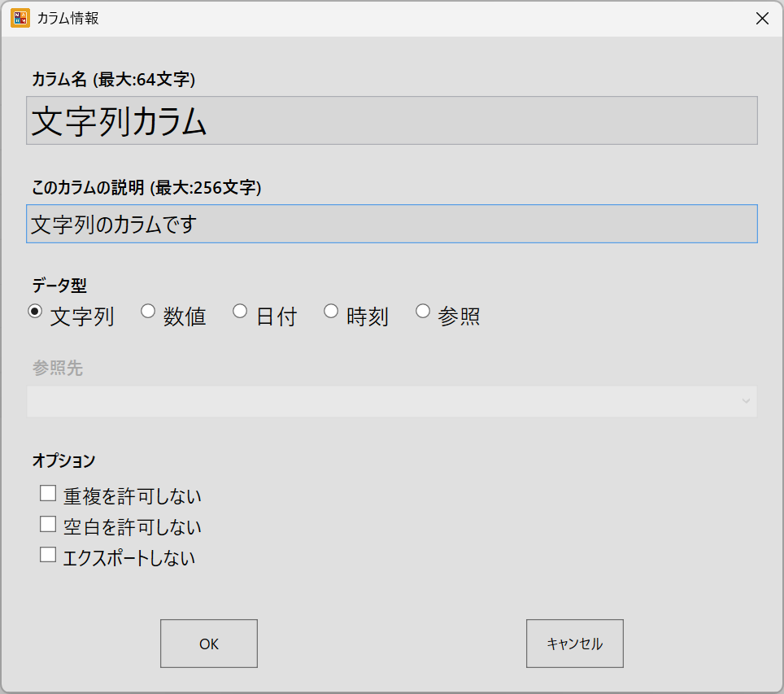Select the 文字列 data type radio button
Image resolution: width=784 pixels, height=694 pixels.
[35, 311]
